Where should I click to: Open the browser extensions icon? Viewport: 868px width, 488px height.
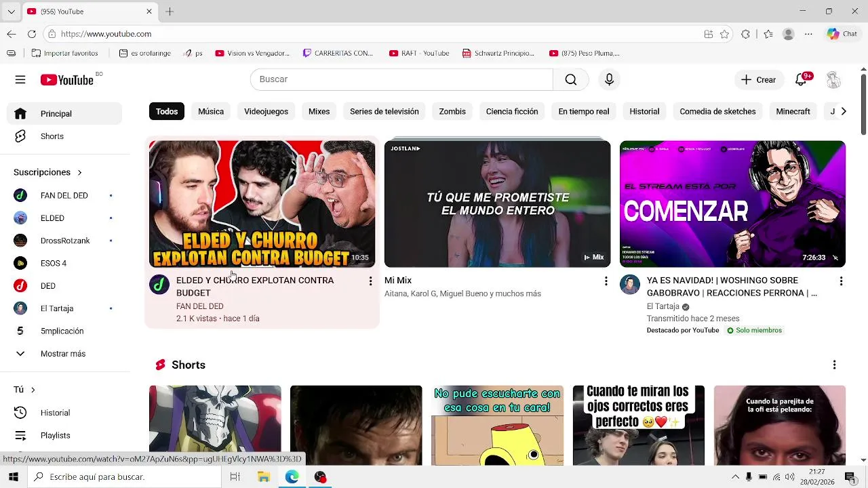point(745,34)
